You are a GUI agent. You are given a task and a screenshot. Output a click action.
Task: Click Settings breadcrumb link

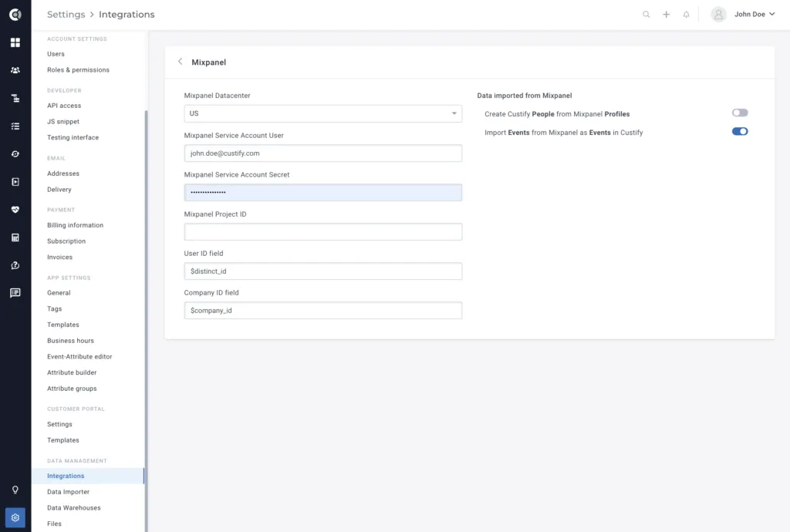(66, 15)
